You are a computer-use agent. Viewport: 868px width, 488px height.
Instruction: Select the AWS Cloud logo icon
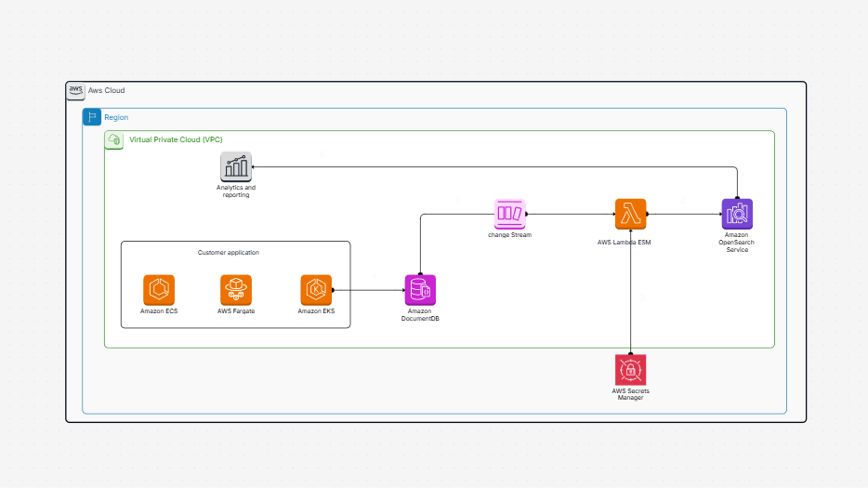75,91
